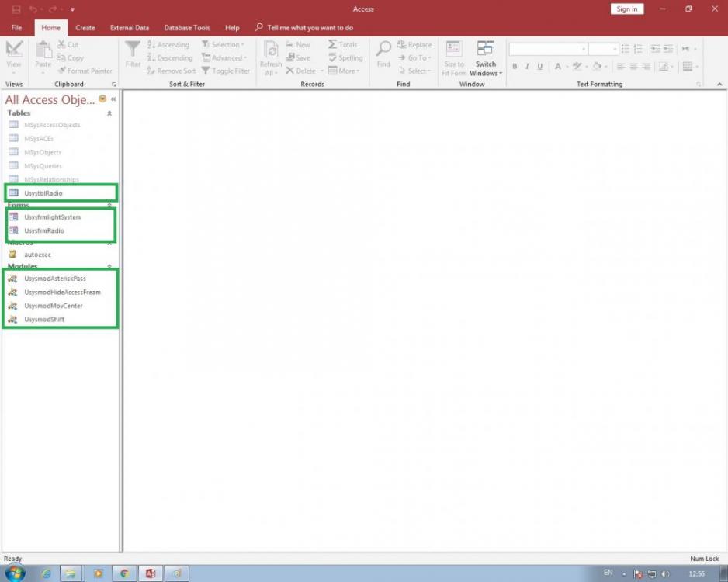Collapse the Tables group
The image size is (728, 582).
point(109,113)
